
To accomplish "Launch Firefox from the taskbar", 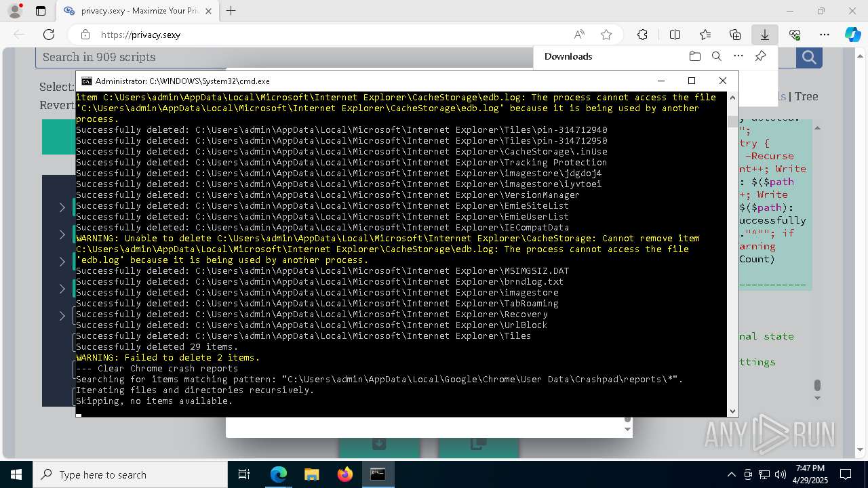I will (x=345, y=474).
